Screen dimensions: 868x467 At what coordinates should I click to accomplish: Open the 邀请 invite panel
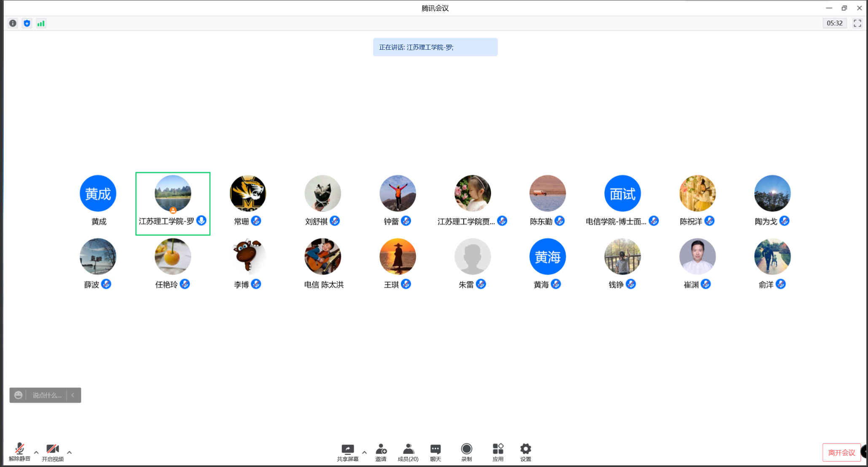point(381,453)
